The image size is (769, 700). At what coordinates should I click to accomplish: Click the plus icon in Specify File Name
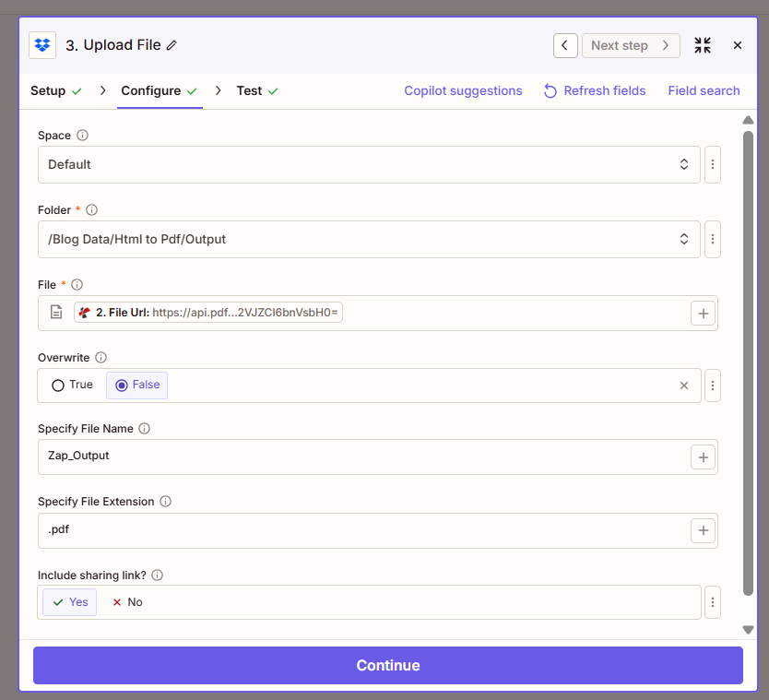click(703, 457)
